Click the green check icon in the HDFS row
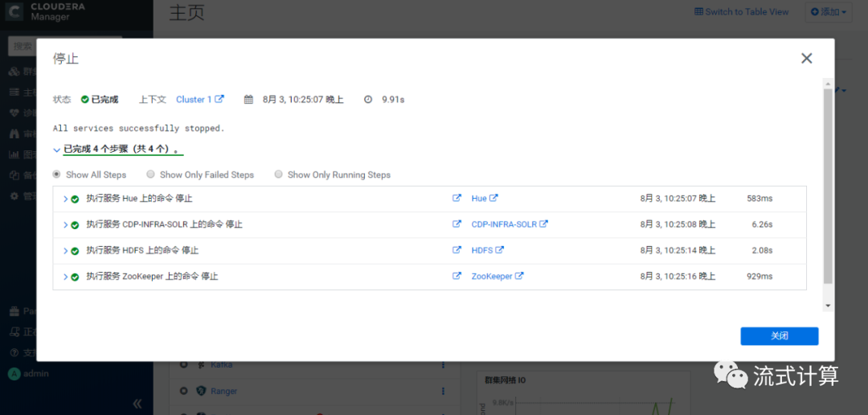This screenshot has height=415, width=868. [x=75, y=251]
